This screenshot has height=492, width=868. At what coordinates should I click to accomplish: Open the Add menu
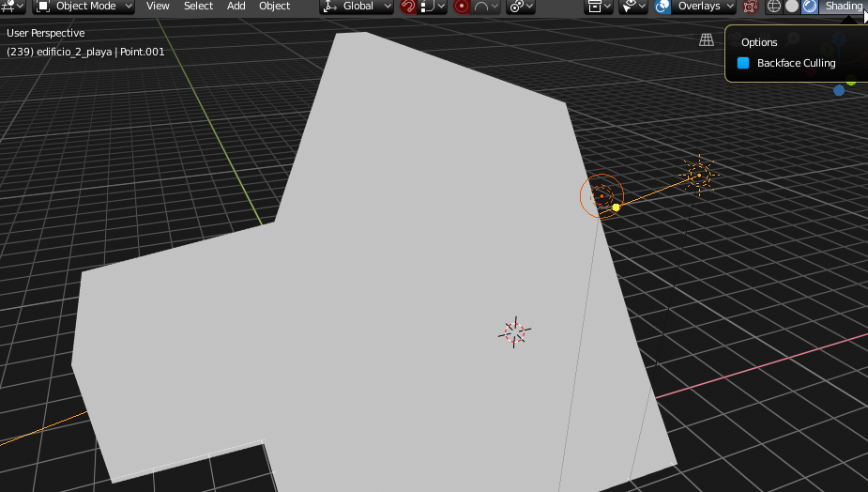coord(236,6)
